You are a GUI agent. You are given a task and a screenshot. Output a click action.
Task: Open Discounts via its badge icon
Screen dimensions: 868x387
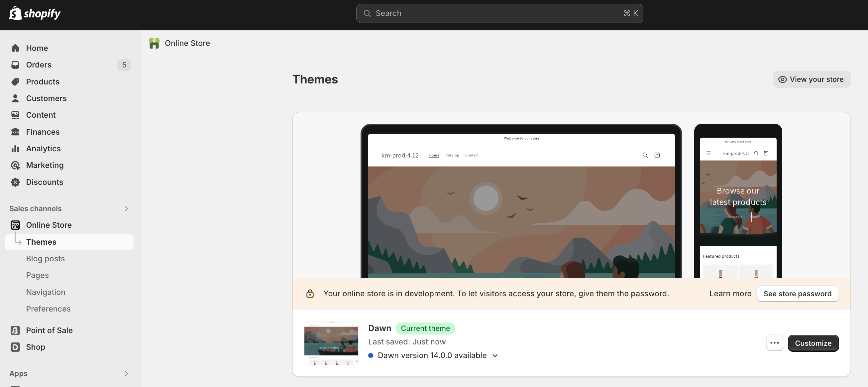pyautogui.click(x=15, y=182)
